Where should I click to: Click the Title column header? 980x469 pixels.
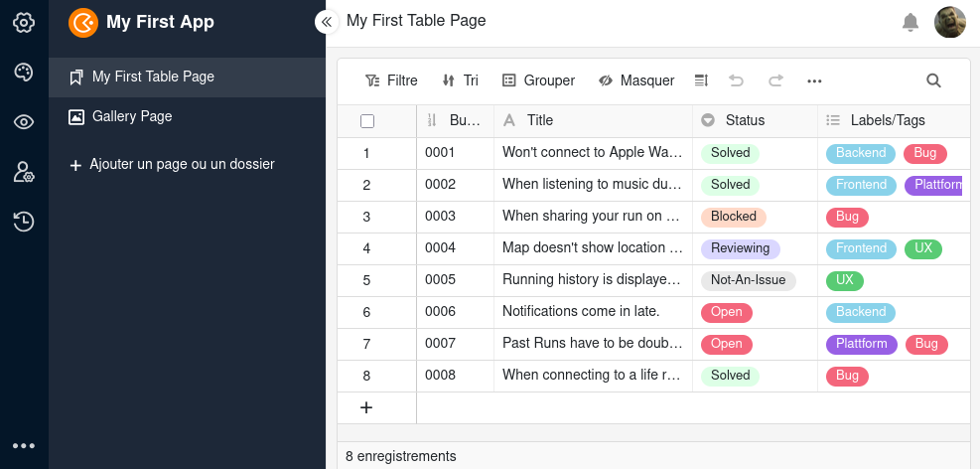pyautogui.click(x=593, y=120)
